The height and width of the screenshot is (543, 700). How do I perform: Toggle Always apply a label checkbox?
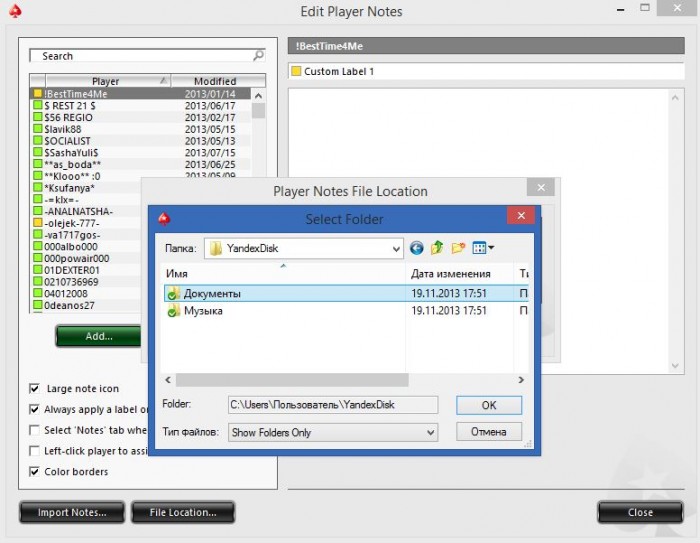pos(34,409)
